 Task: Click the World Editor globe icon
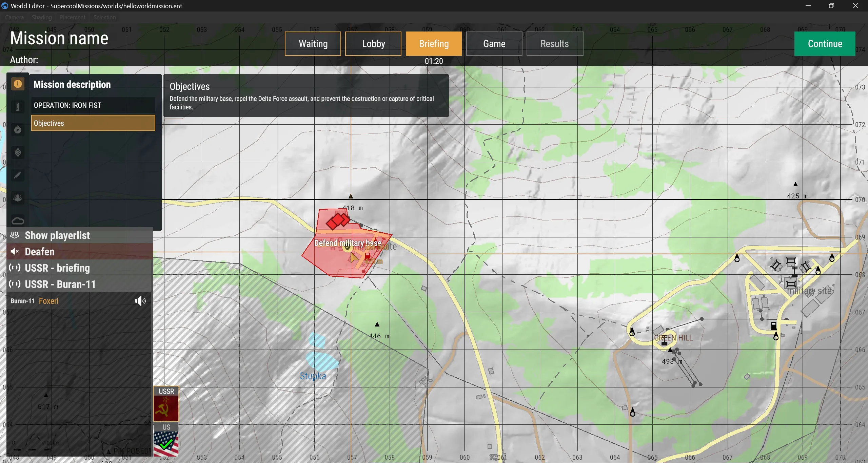pos(5,6)
